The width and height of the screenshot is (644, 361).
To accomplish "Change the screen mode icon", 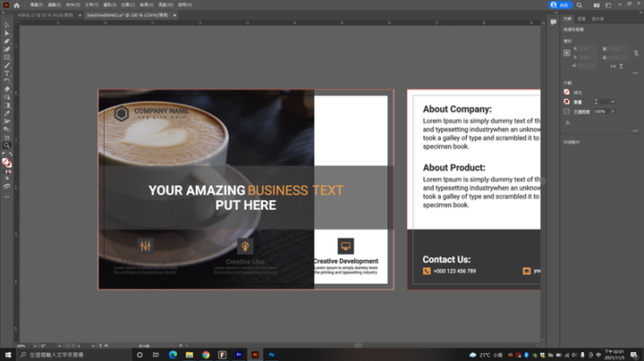I will point(7,186).
